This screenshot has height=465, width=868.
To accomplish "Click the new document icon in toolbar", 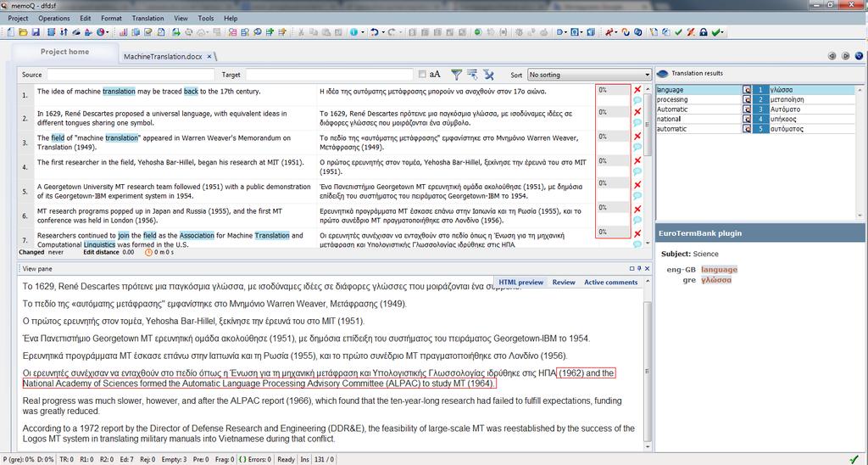I will pyautogui.click(x=10, y=32).
